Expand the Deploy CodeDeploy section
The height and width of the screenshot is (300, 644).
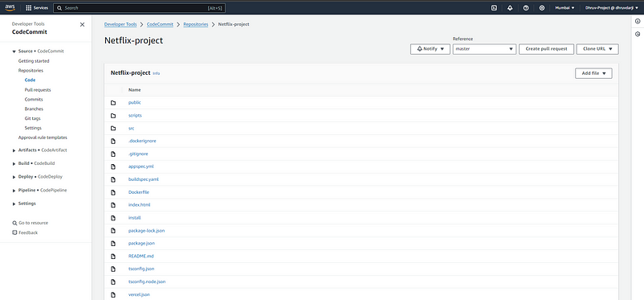14,177
